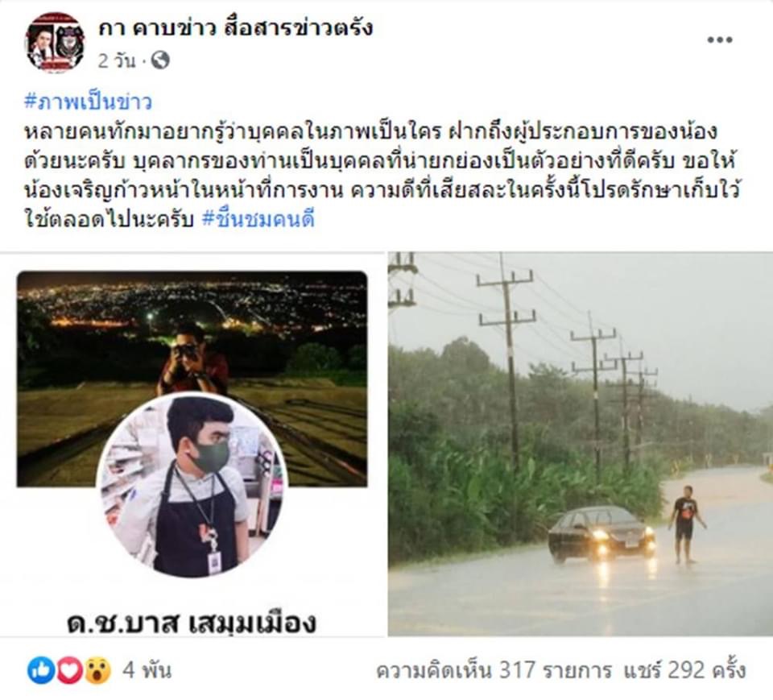Screen dimensions: 773x700
Task: Click the 2 วัน post timestamp
Action: tap(117, 60)
